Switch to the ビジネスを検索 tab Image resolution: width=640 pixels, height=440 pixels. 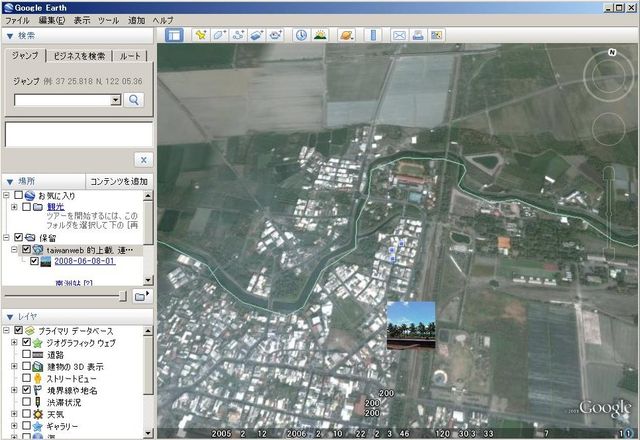(80, 56)
